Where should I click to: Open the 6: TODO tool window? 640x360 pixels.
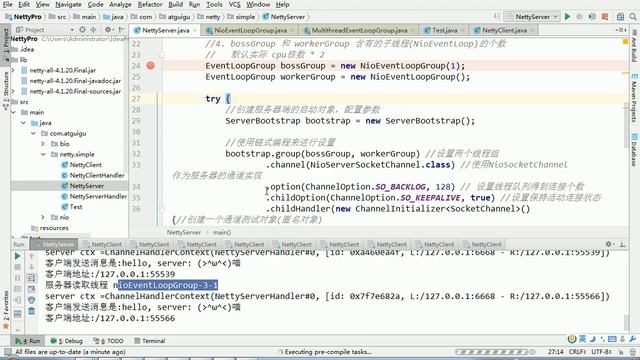point(108,341)
